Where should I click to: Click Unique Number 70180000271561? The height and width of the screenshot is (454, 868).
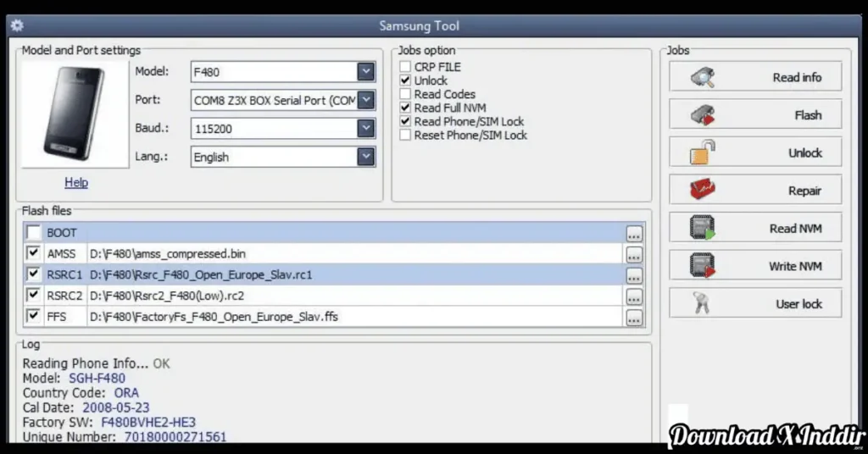[175, 437]
